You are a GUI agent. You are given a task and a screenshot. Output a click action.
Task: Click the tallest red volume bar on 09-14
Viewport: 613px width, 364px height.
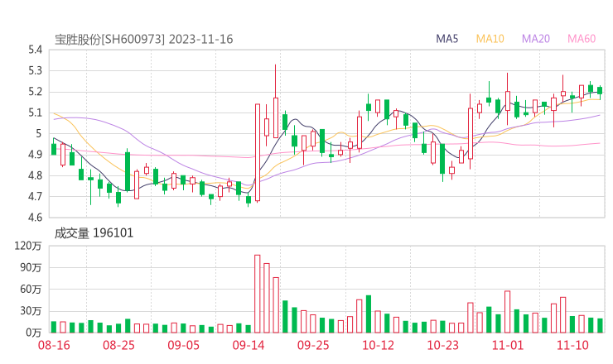click(258, 294)
